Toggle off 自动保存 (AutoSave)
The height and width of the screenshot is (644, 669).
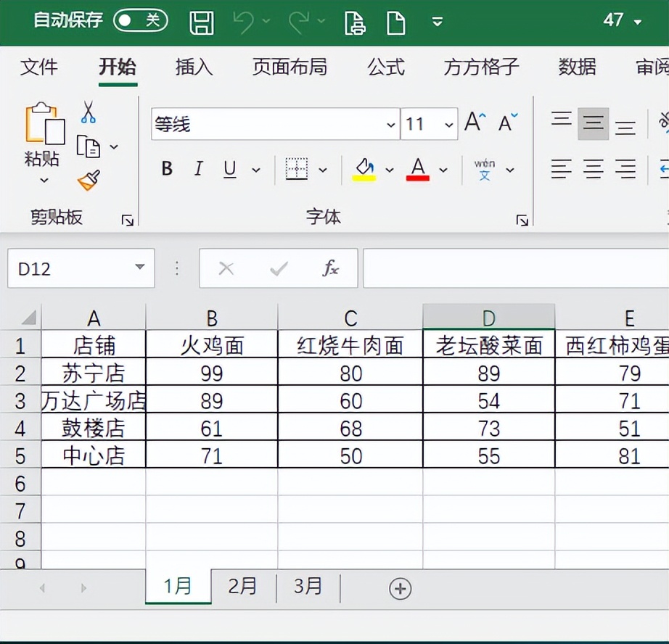point(140,22)
